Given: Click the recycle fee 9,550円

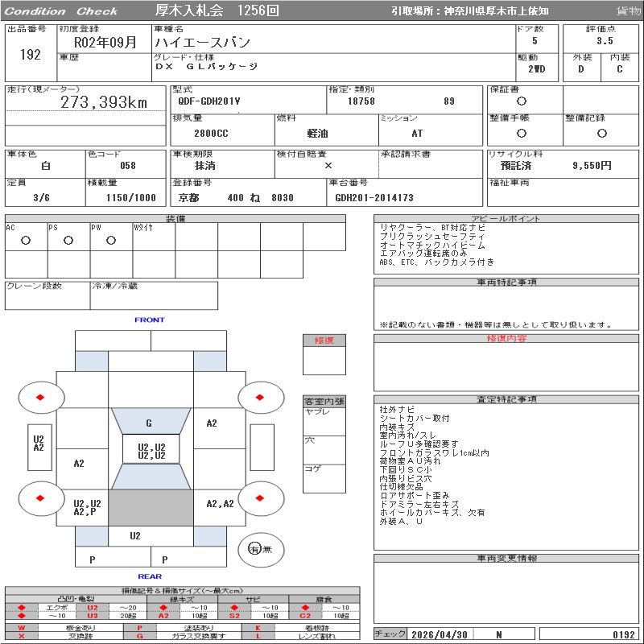Looking at the screenshot, I should point(592,166).
